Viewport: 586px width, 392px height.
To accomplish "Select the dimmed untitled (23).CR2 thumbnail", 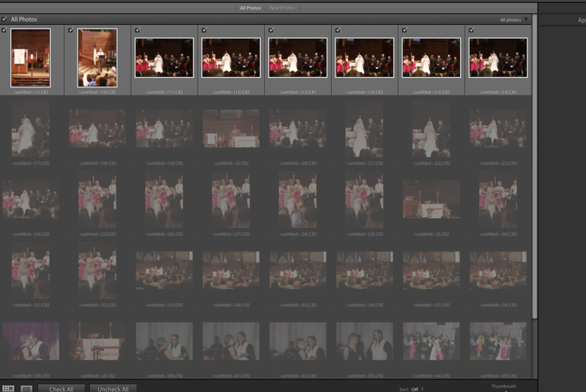I will click(497, 129).
